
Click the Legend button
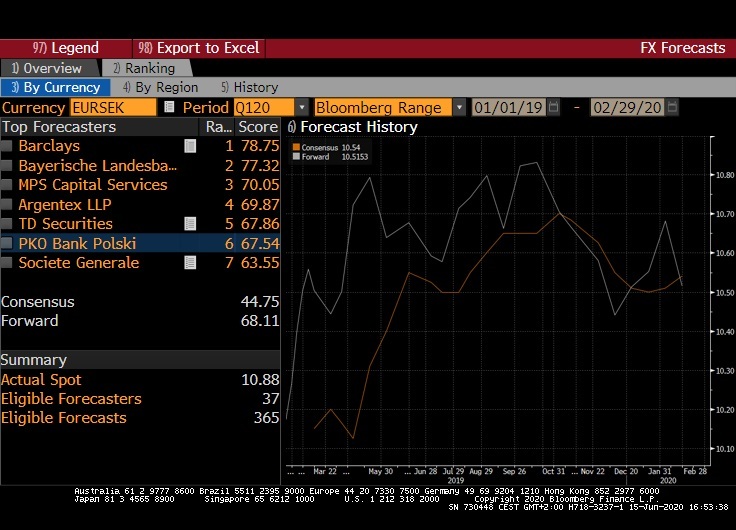(66, 48)
